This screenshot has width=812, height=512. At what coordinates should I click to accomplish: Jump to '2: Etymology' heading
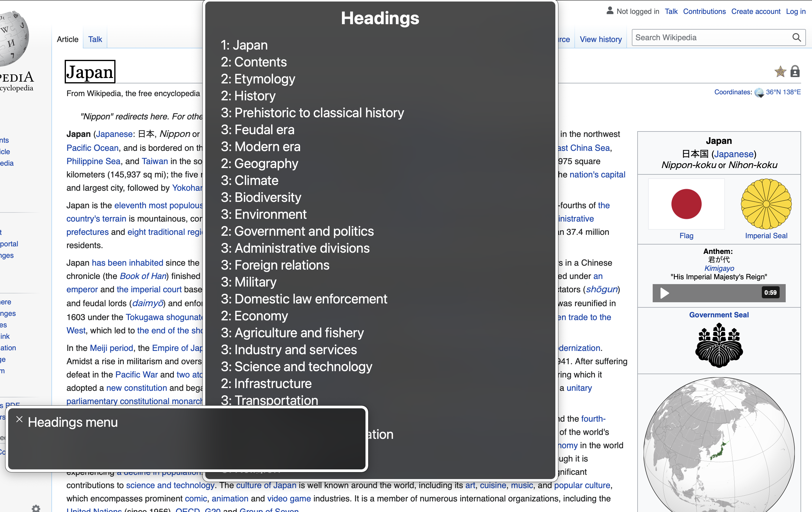(258, 79)
